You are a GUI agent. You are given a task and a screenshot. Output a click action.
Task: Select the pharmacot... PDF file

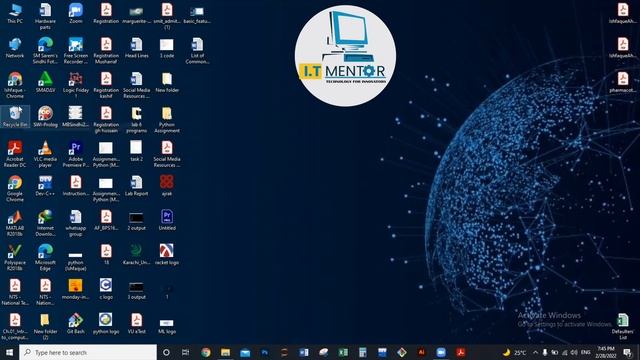pos(623,82)
